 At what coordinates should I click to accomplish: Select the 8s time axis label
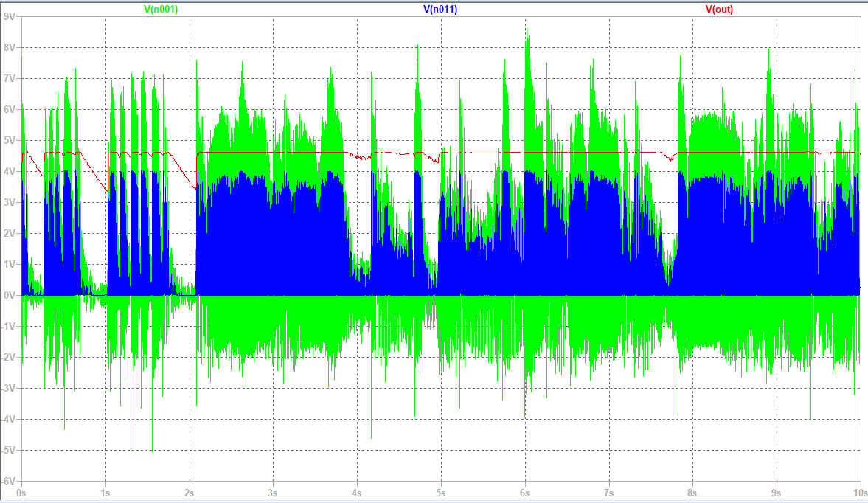click(x=692, y=491)
